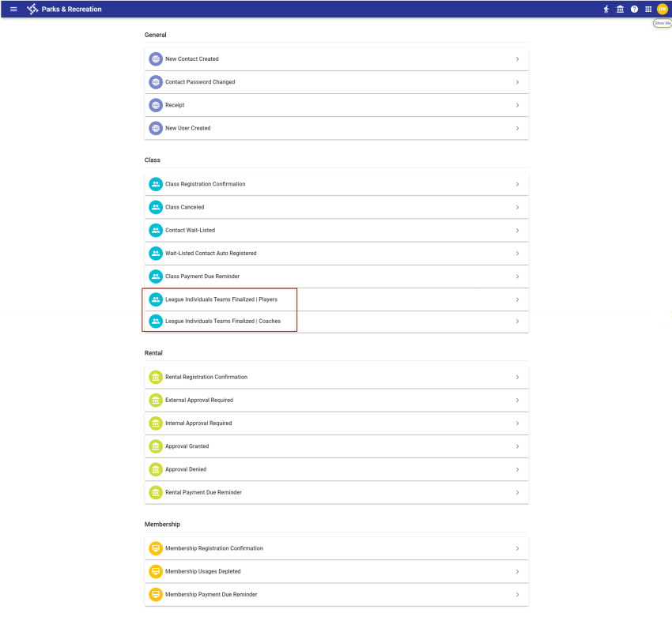The image size is (672, 617).
Task: Open the apps grid icon
Action: pos(648,9)
